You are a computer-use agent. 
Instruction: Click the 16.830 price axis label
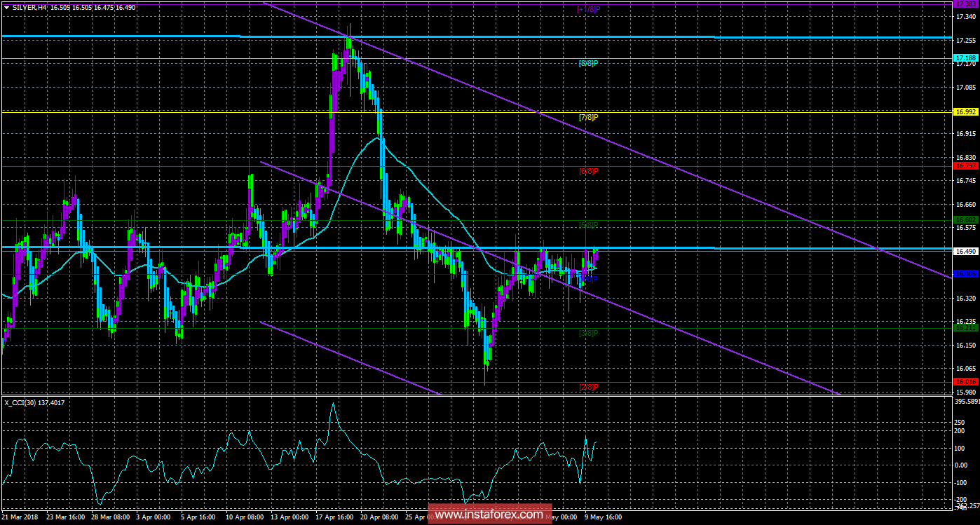point(965,157)
